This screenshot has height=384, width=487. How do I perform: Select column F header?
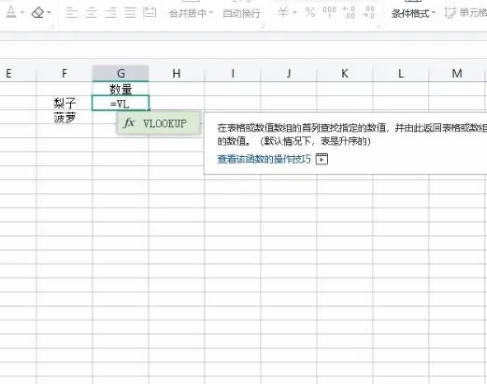coord(64,73)
